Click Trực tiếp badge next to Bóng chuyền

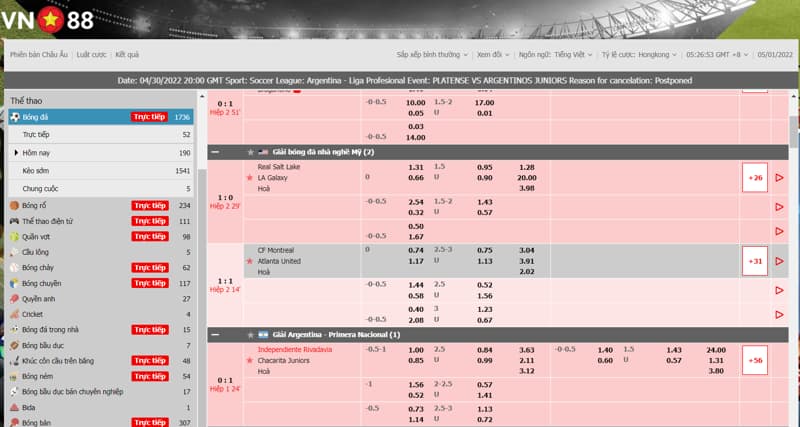pyautogui.click(x=150, y=283)
